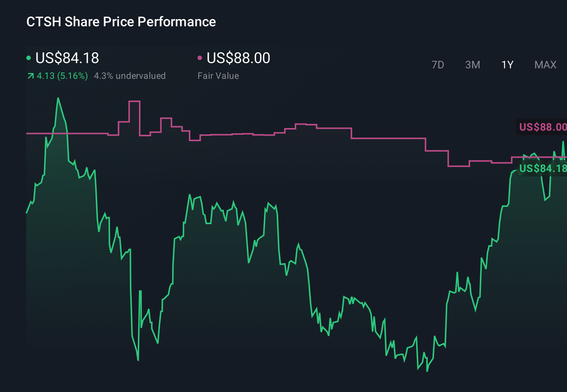
Task: Switch to the MAX time range
Action: [x=545, y=65]
